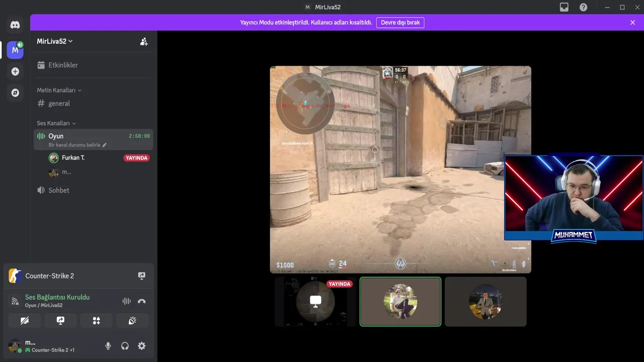Click the Counter-Strike 2 game activity label
This screenshot has width=644, height=362.
pos(49,276)
